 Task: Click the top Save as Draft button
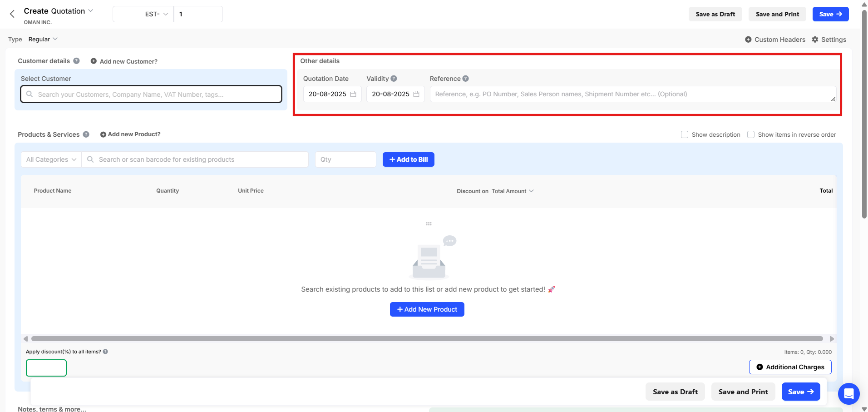click(x=715, y=14)
